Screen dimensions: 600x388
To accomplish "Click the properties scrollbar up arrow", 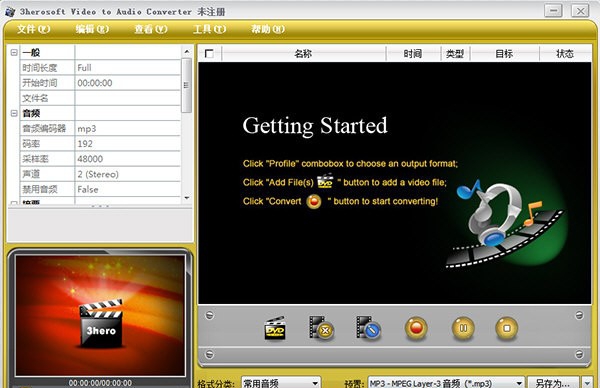I will point(187,51).
